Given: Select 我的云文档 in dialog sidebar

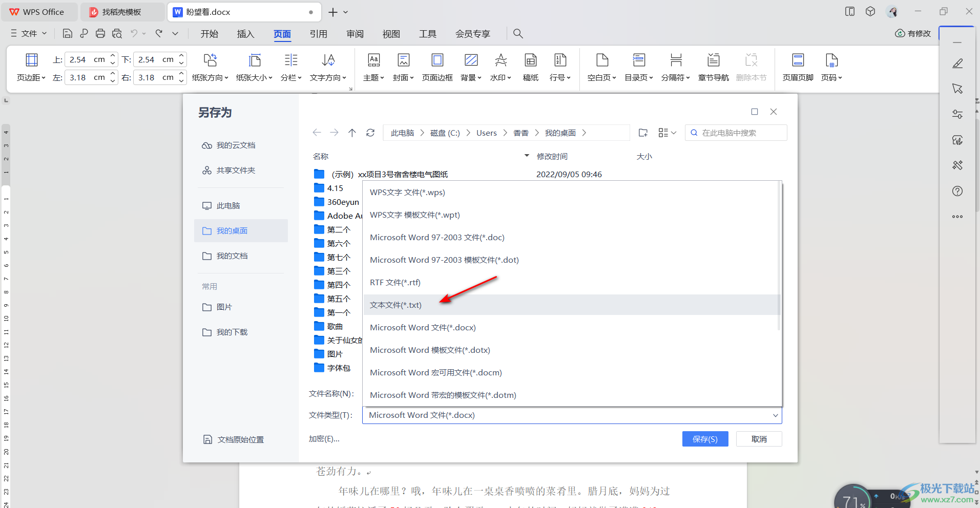Looking at the screenshot, I should click(241, 145).
